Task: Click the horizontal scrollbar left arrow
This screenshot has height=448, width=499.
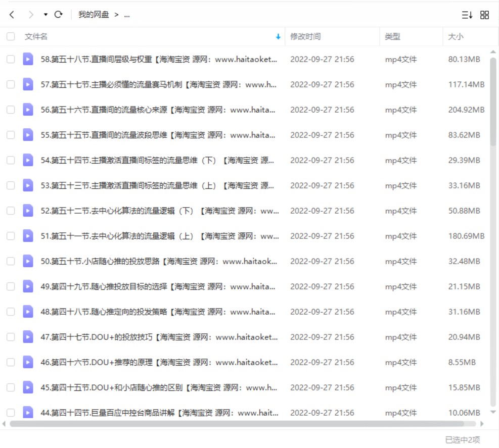Action: (x=4, y=424)
